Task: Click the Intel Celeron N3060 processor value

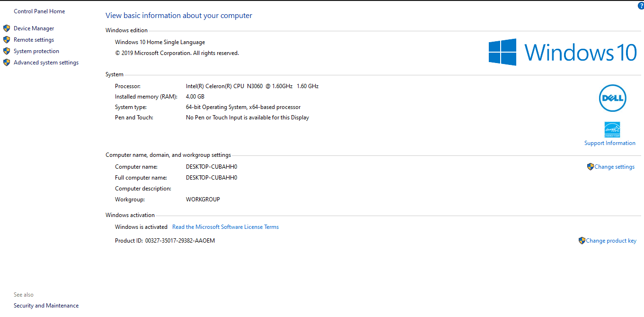Action: point(252,86)
